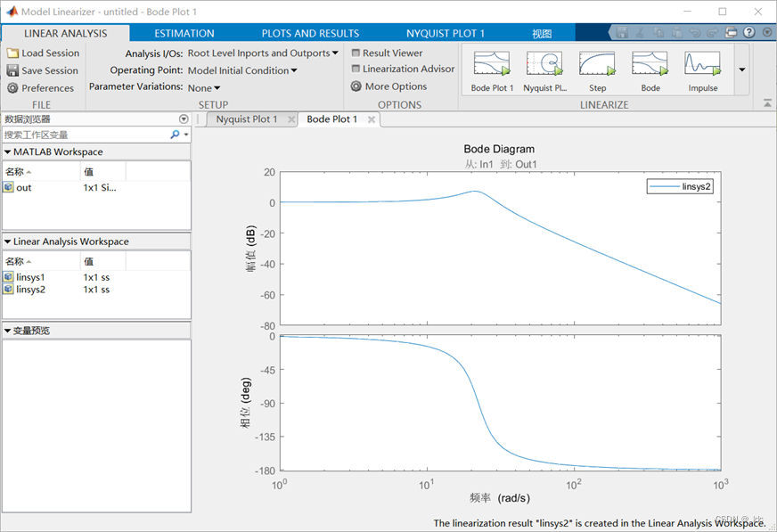Screen dimensions: 777x532
Task: Click in the workspace variable search field
Action: pyautogui.click(x=86, y=135)
